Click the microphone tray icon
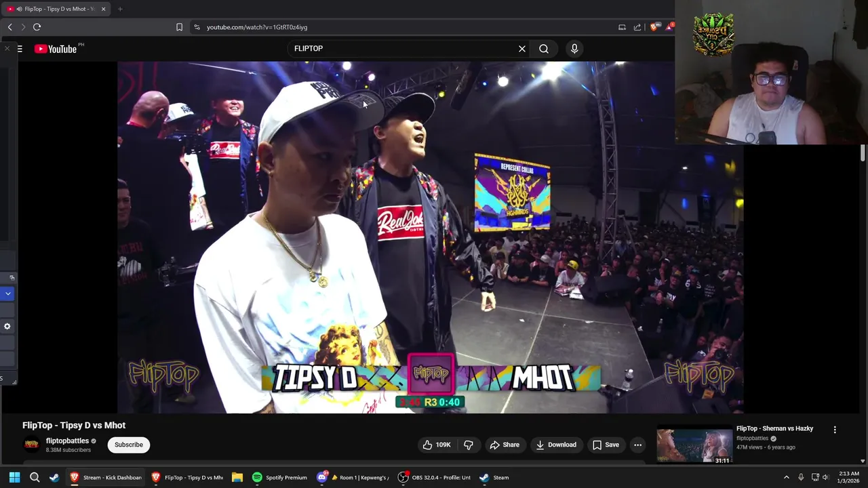This screenshot has height=488, width=868. [801, 477]
